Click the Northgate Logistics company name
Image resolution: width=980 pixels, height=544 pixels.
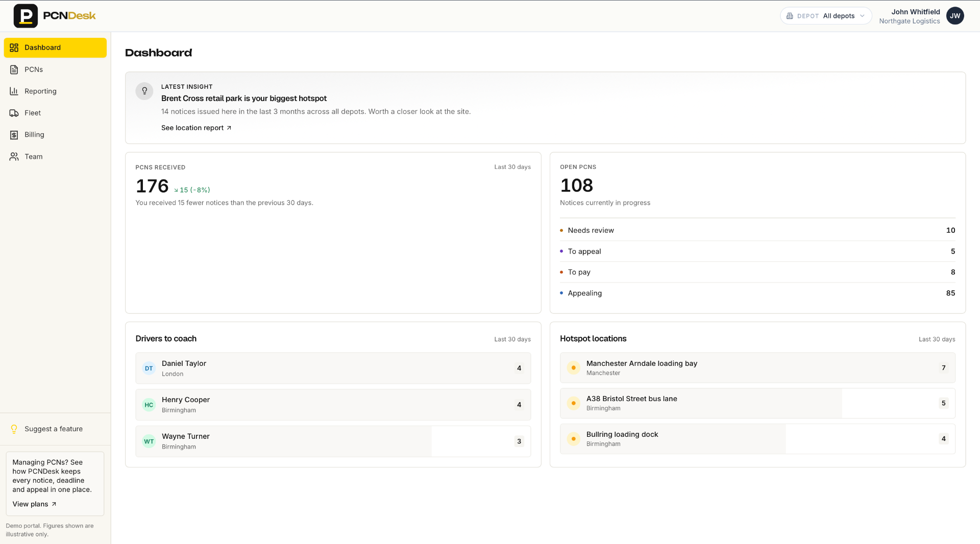click(910, 21)
